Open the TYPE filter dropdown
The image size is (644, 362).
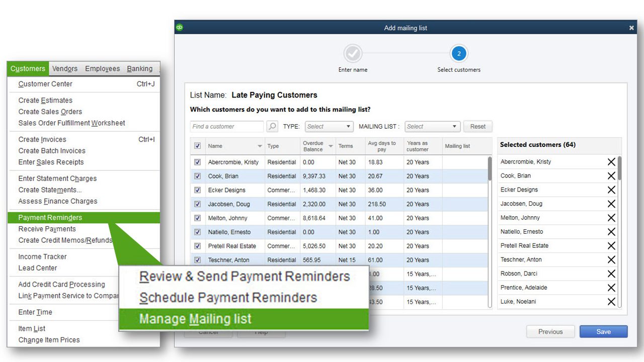pos(329,127)
